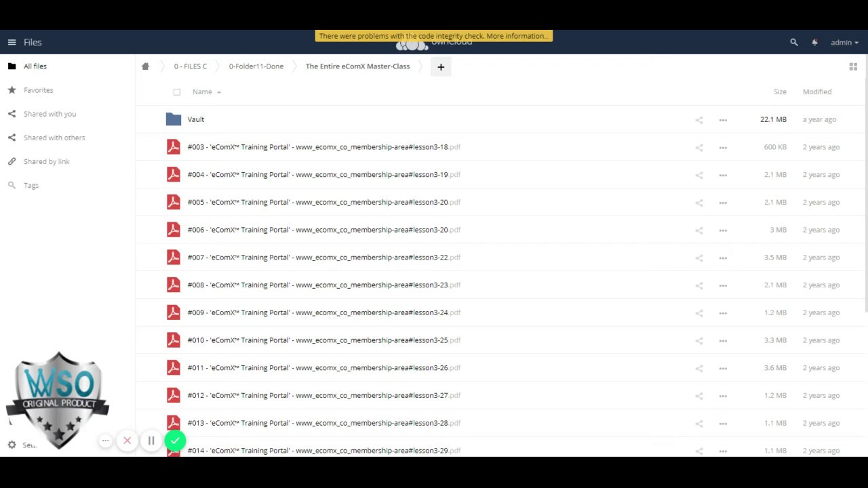Share file #003
The height and width of the screenshot is (488, 868).
coord(699,148)
